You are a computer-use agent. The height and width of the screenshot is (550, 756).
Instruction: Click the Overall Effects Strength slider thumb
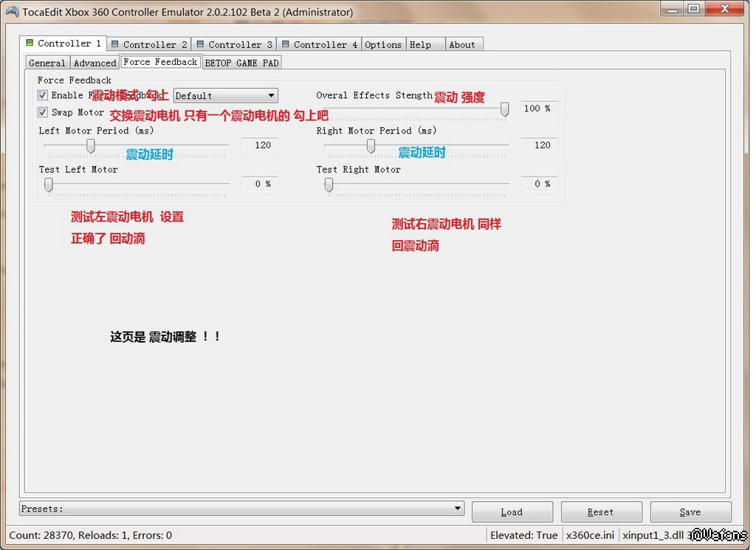point(504,109)
